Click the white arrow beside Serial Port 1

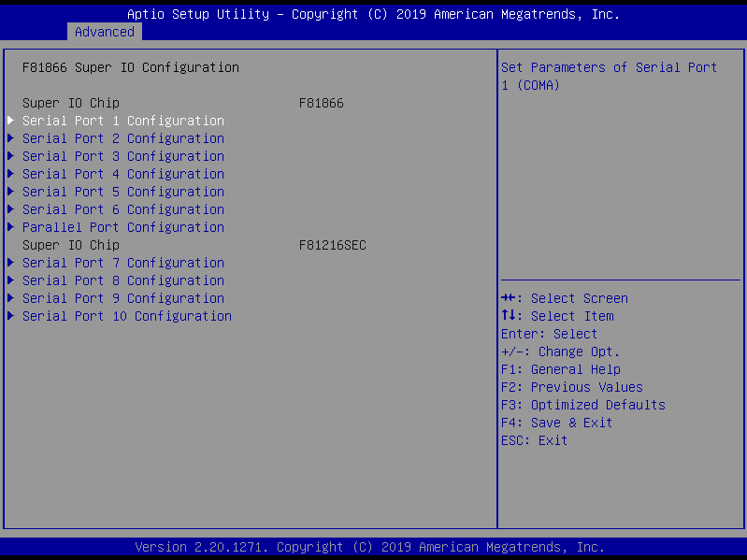11,121
